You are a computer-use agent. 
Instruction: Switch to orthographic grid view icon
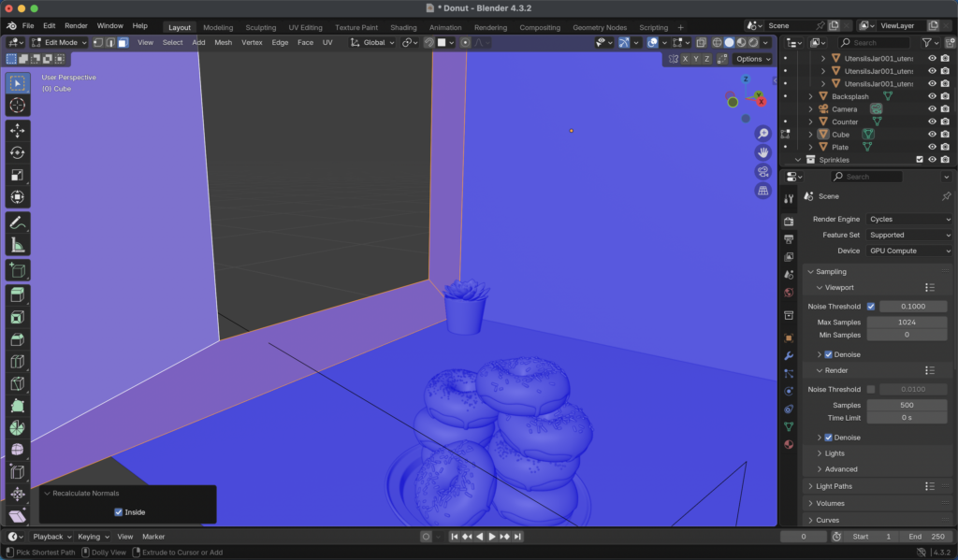763,191
